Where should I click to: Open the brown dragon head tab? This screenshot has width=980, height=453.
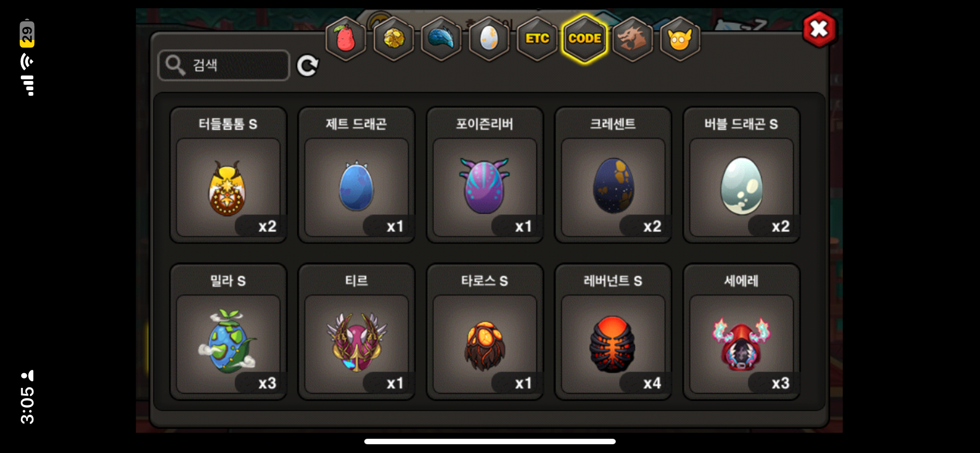tap(633, 39)
